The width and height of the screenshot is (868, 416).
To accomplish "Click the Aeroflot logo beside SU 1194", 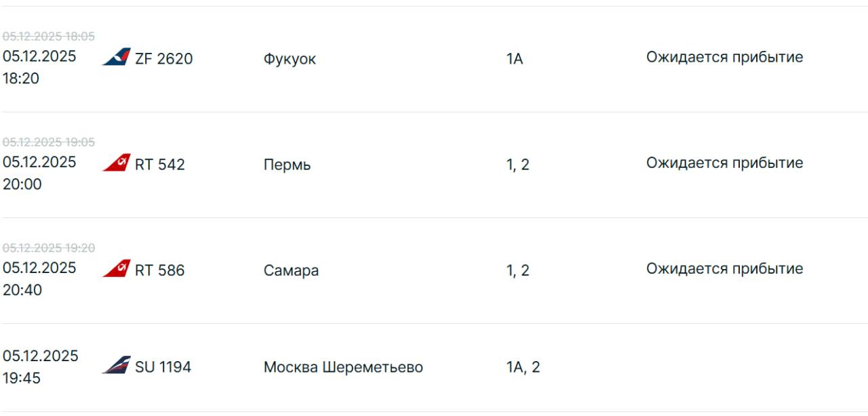I will tap(116, 366).
